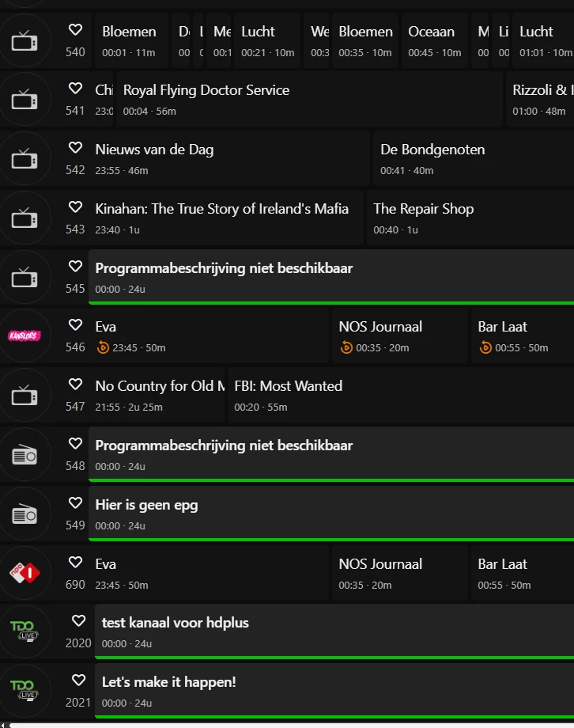This screenshot has height=728, width=574.
Task: Click replay icon on Eva at 23:45
Action: coord(103,347)
